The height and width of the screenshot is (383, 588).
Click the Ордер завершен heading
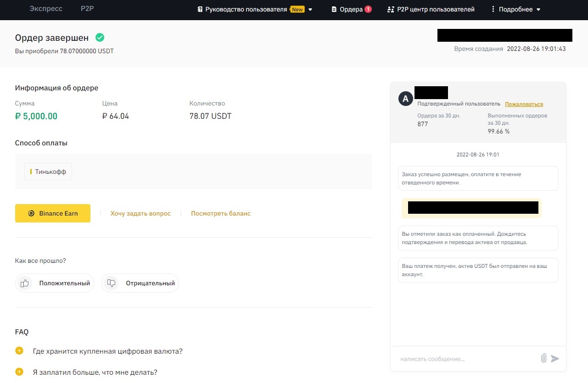pyautogui.click(x=52, y=38)
